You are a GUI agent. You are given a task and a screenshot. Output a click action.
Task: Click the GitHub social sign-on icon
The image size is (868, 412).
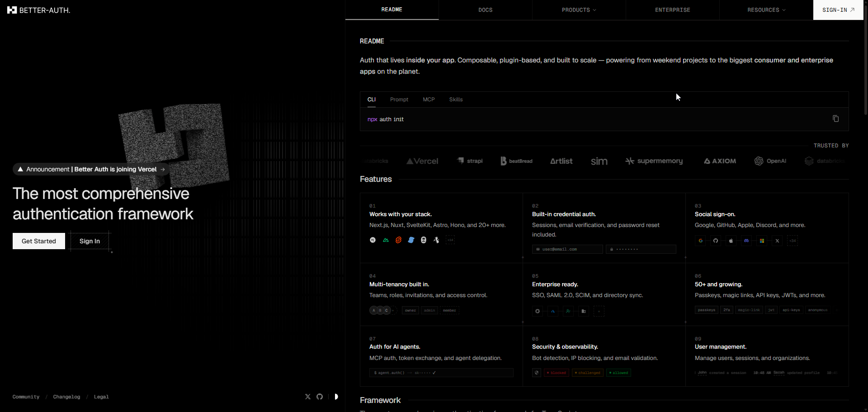[x=716, y=241]
